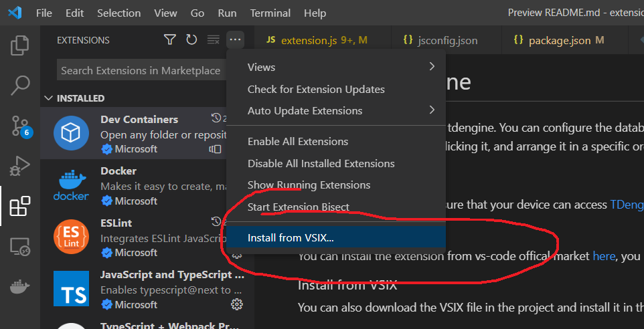Choose Check for Extension Updates
Image resolution: width=644 pixels, height=329 pixels.
pyautogui.click(x=336, y=89)
